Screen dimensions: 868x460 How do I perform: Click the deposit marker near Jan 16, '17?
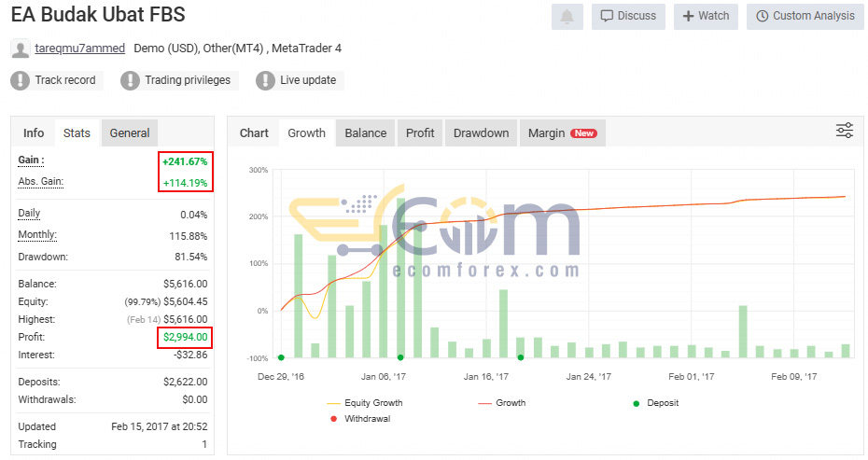(521, 357)
